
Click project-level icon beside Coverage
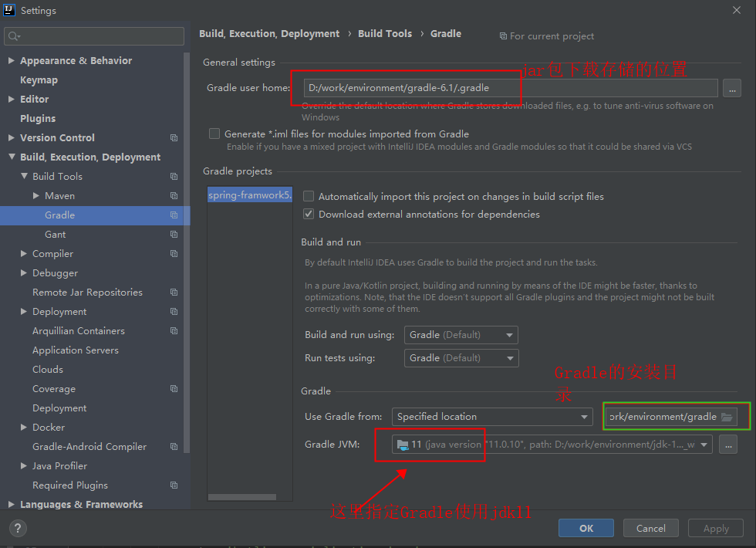174,389
